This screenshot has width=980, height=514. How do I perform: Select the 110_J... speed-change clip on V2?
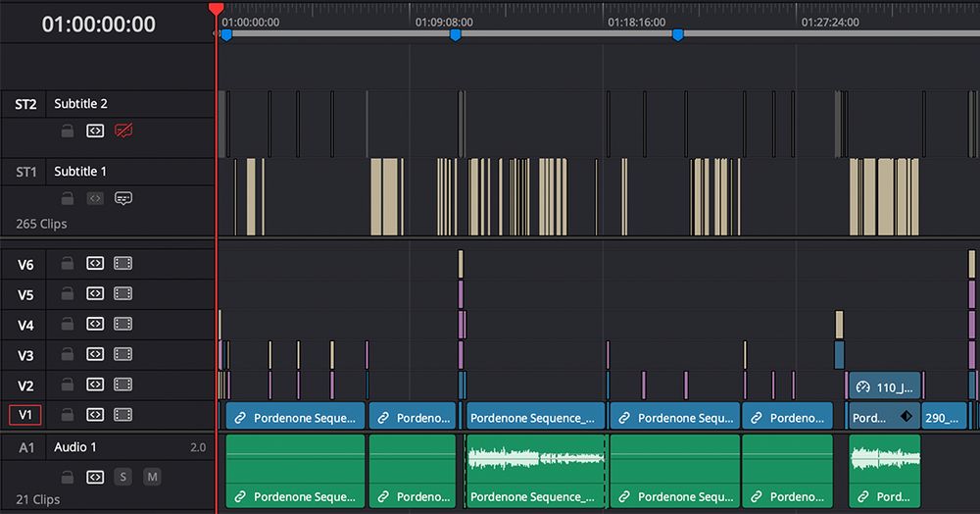point(884,386)
